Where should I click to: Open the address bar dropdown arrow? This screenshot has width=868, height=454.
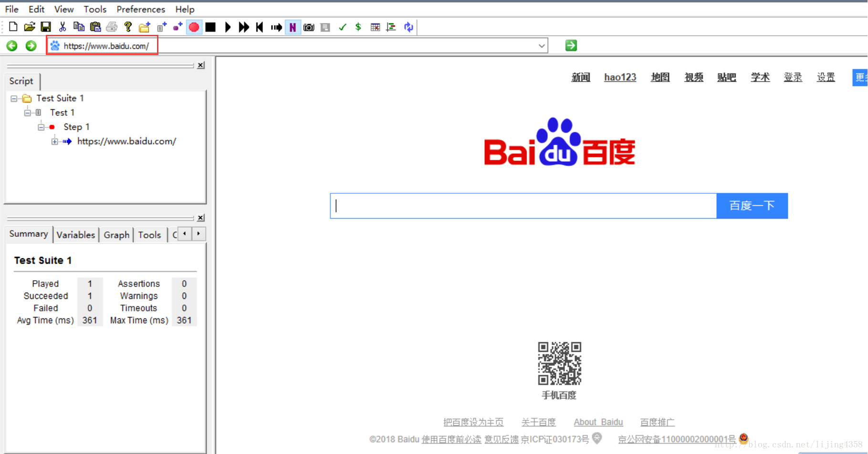542,46
